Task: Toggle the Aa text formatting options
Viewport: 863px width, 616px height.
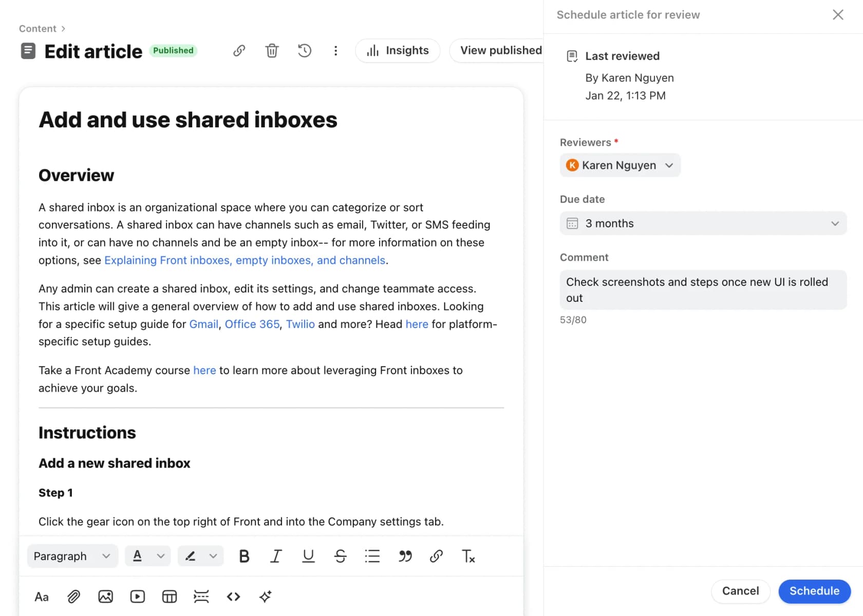Action: point(42,596)
